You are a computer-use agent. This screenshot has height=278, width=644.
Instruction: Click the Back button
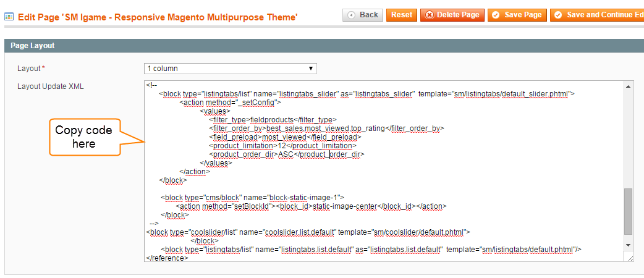pyautogui.click(x=363, y=15)
